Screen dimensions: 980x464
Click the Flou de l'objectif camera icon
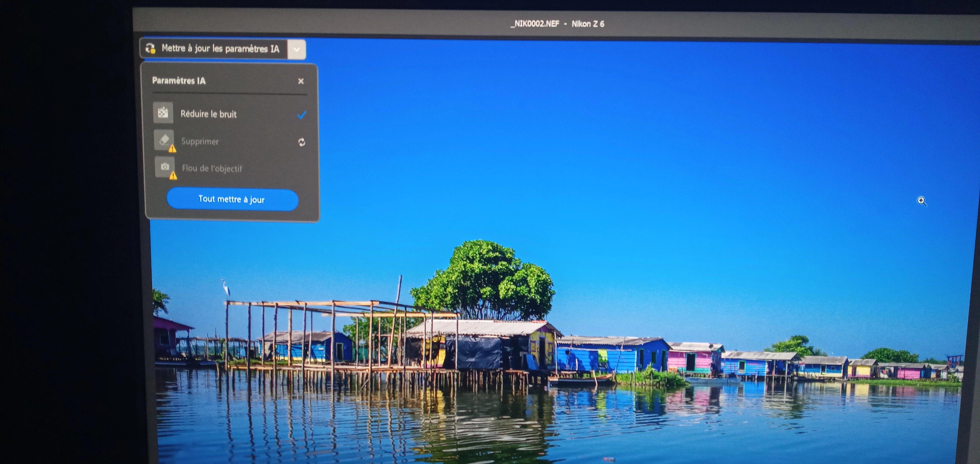point(165,167)
